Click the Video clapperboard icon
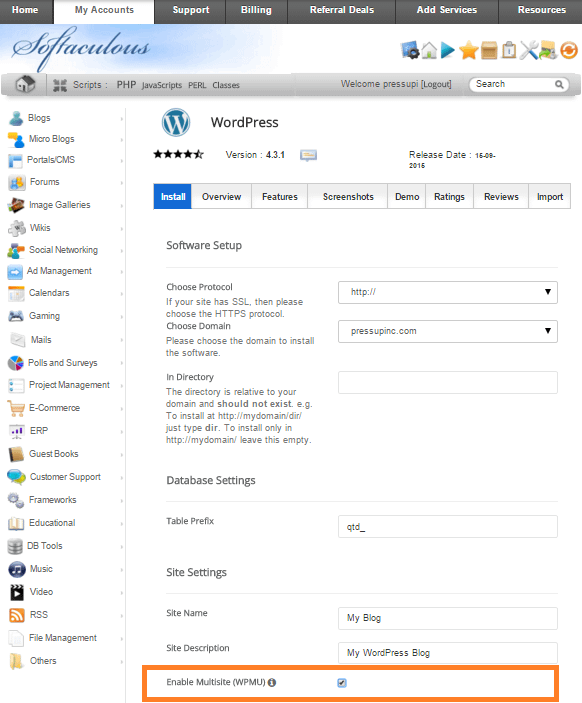 point(17,592)
